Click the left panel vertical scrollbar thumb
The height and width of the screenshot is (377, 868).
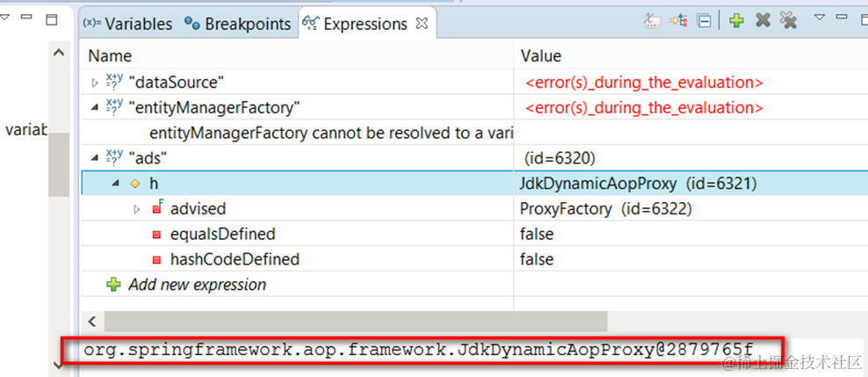(59, 164)
